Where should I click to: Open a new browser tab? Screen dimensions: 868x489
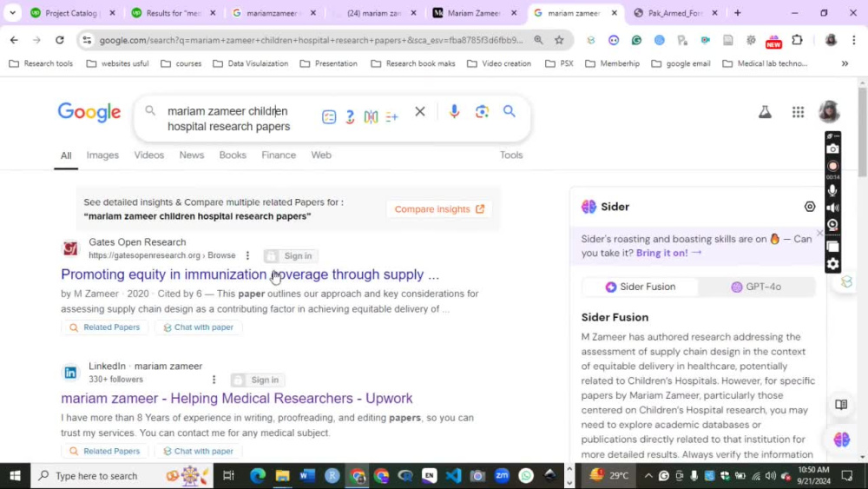(737, 13)
